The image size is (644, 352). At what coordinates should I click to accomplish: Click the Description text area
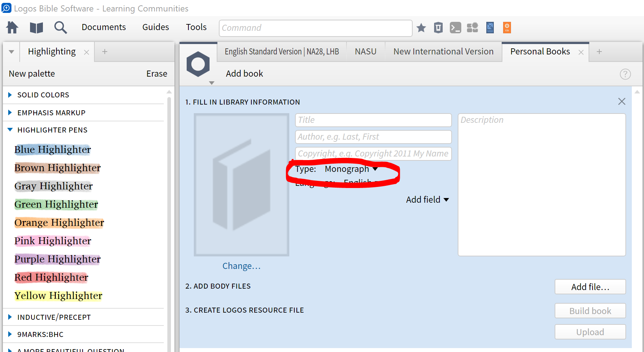coord(542,185)
